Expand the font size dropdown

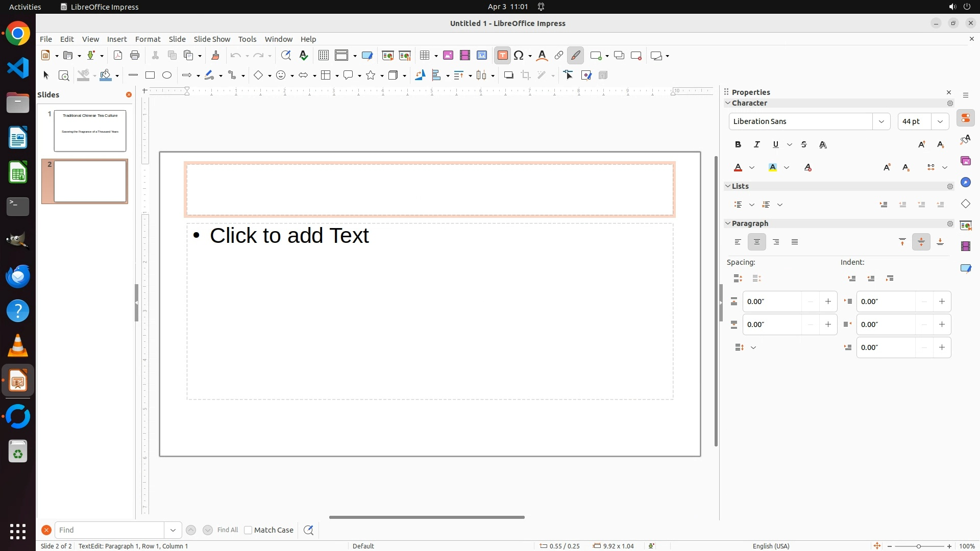(x=940, y=121)
